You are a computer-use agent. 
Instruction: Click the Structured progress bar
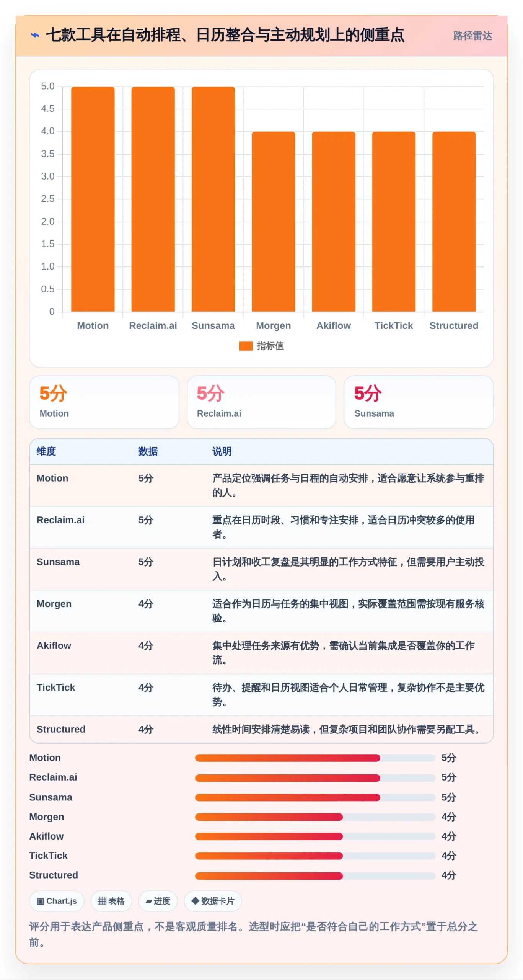pyautogui.click(x=315, y=876)
